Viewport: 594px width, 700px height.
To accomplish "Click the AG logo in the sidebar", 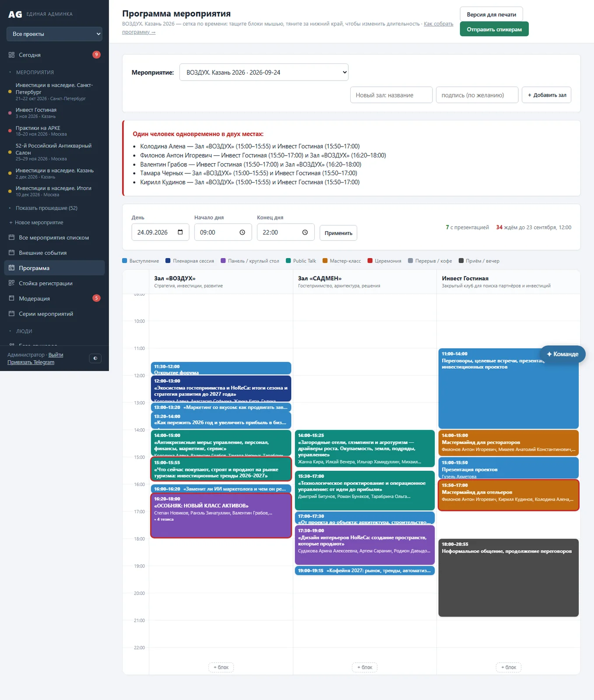I will click(15, 14).
